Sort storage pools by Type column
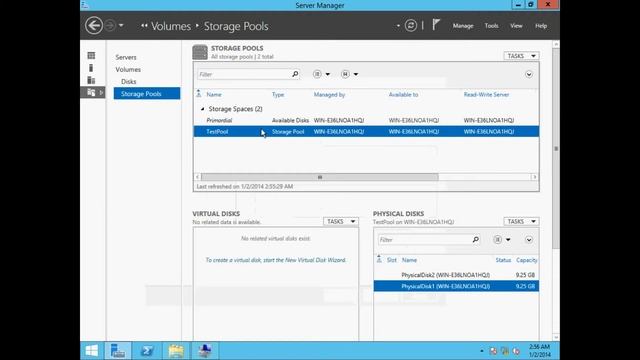This screenshot has width=640, height=360. tap(278, 94)
